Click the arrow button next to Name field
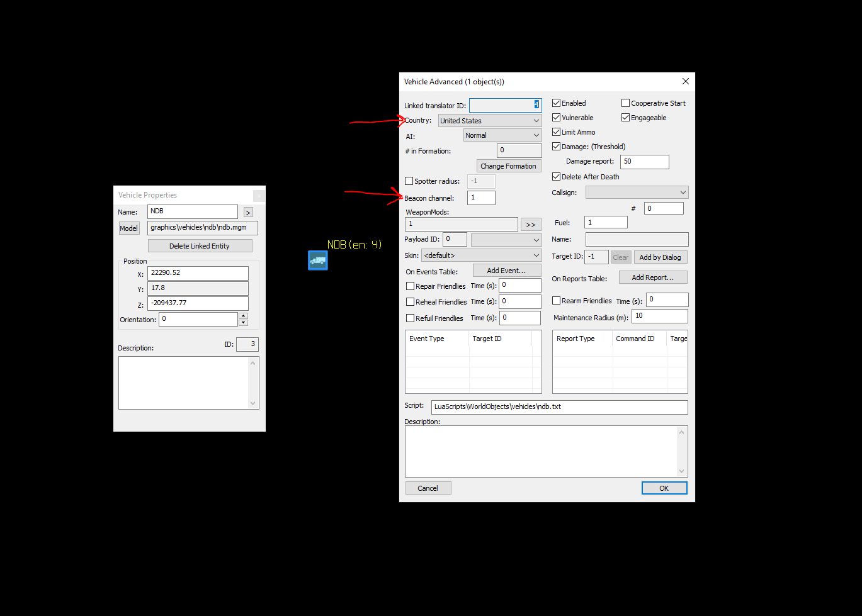Viewport: 862px width, 616px height. click(248, 213)
